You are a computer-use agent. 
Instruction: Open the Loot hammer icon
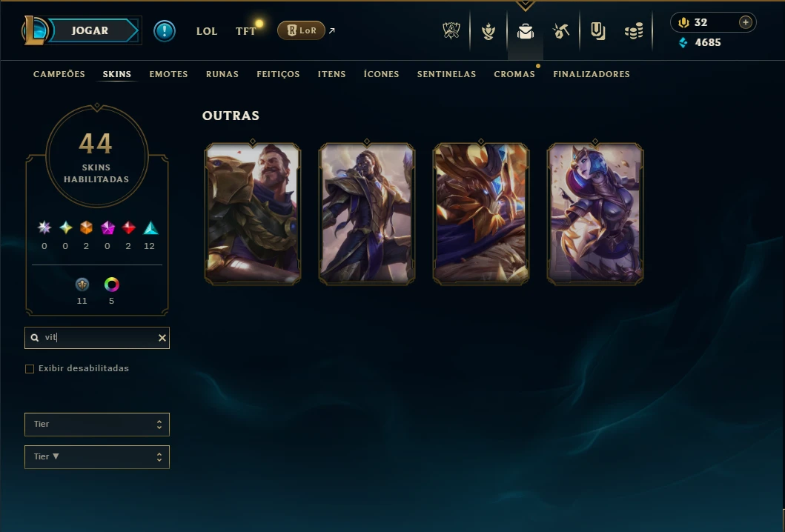[561, 32]
